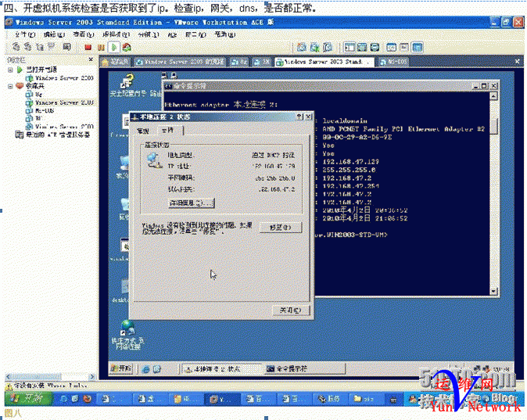Open the security configuration wizard desktop icon

tap(128, 86)
